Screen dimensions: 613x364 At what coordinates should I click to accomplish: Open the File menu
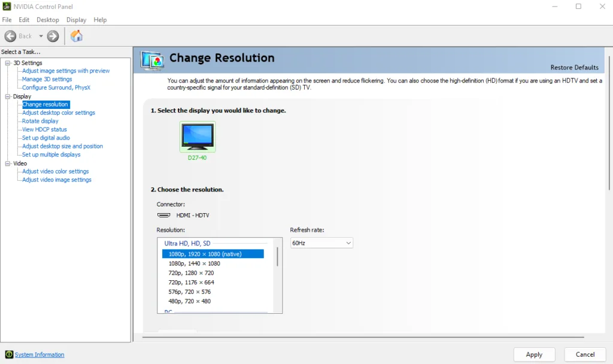click(7, 20)
